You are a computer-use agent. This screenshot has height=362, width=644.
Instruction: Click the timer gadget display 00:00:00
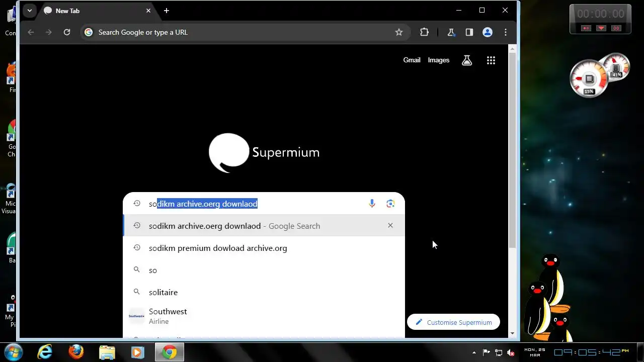(x=600, y=14)
